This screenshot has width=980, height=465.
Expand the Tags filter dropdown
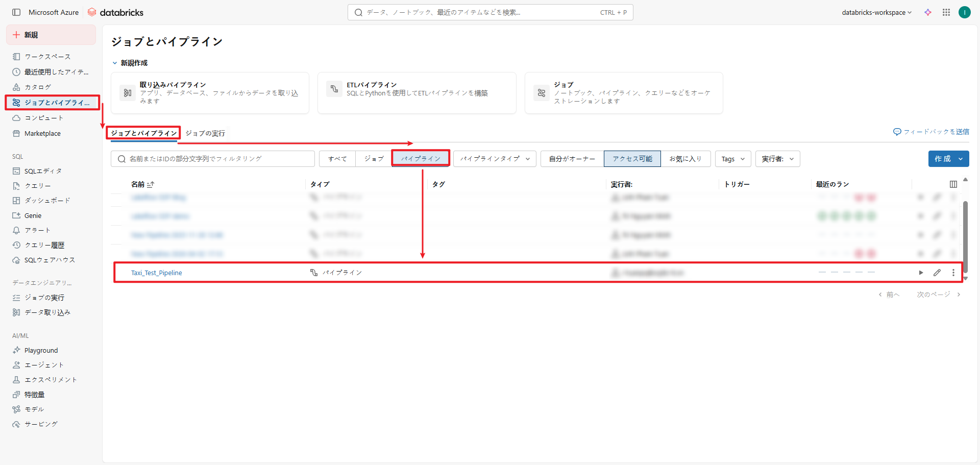click(732, 159)
